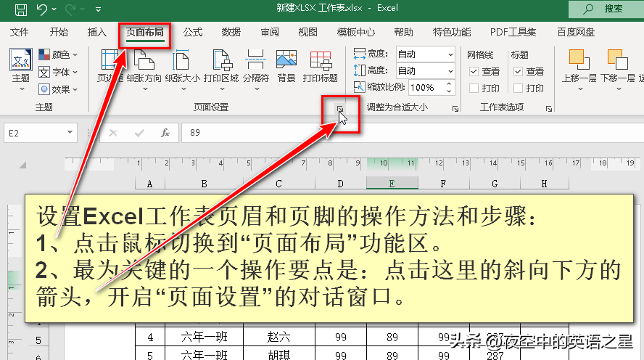Click the Undo arrow icon
This screenshot has width=644, height=360.
point(42,9)
